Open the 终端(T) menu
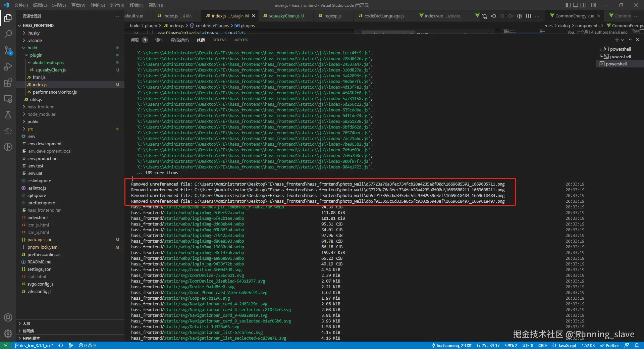Viewport: 644px width, 349px height. click(137, 5)
